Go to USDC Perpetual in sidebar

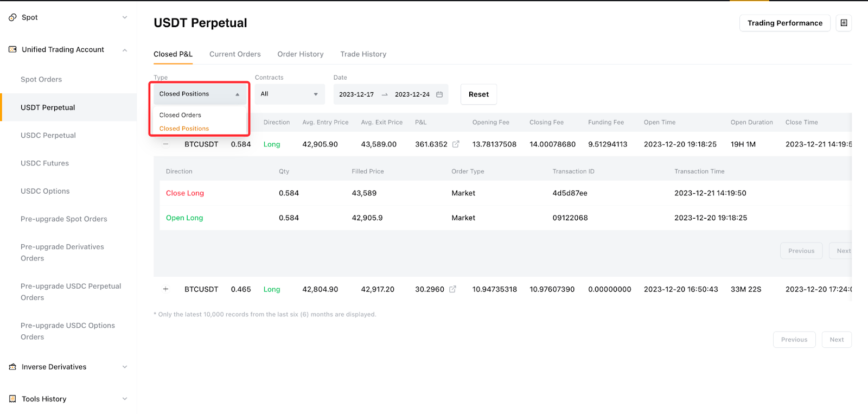pos(48,135)
